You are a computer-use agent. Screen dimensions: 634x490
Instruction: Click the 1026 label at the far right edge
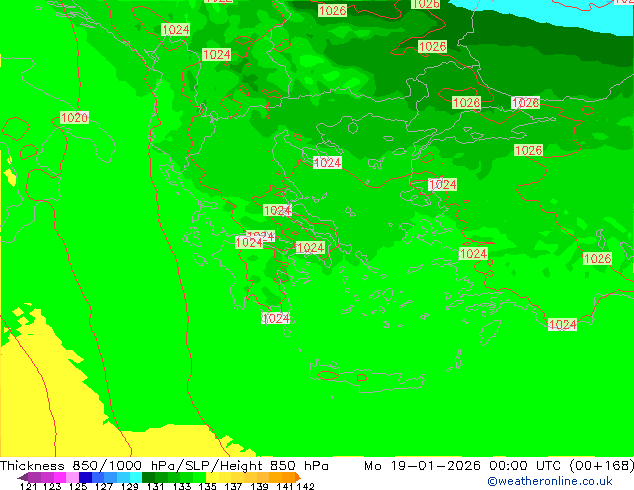pyautogui.click(x=597, y=258)
